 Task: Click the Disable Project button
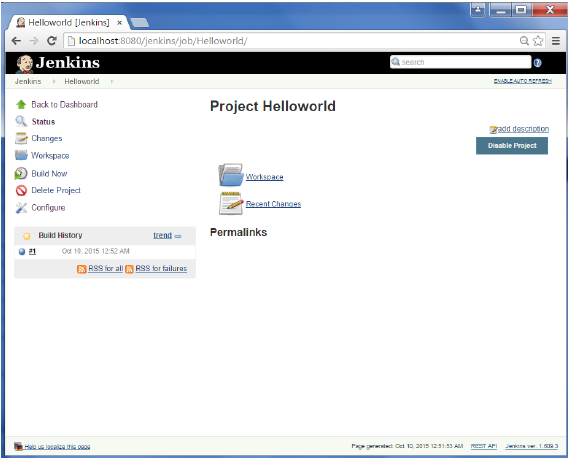pos(512,146)
